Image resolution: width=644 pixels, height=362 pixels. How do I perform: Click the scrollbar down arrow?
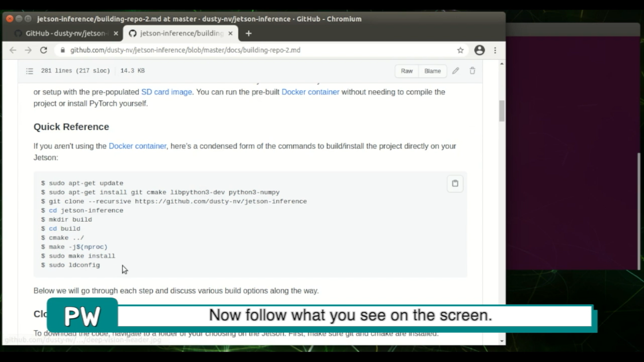[x=502, y=341]
